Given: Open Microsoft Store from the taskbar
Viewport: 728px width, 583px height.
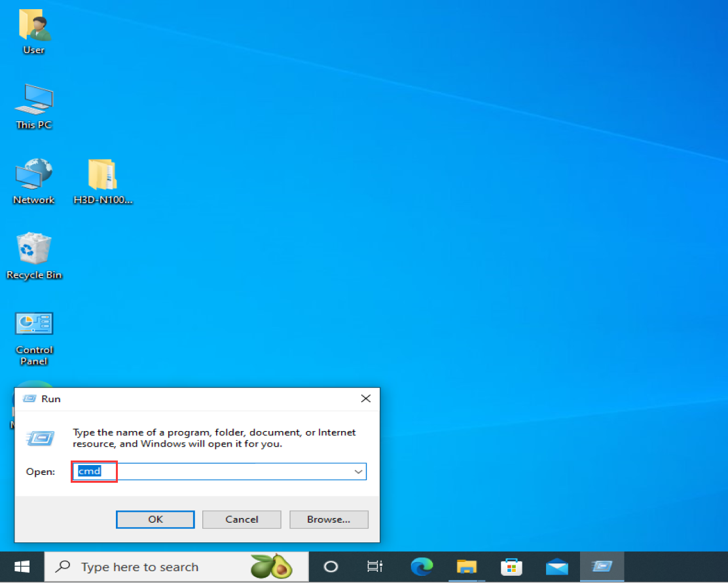Looking at the screenshot, I should [512, 567].
